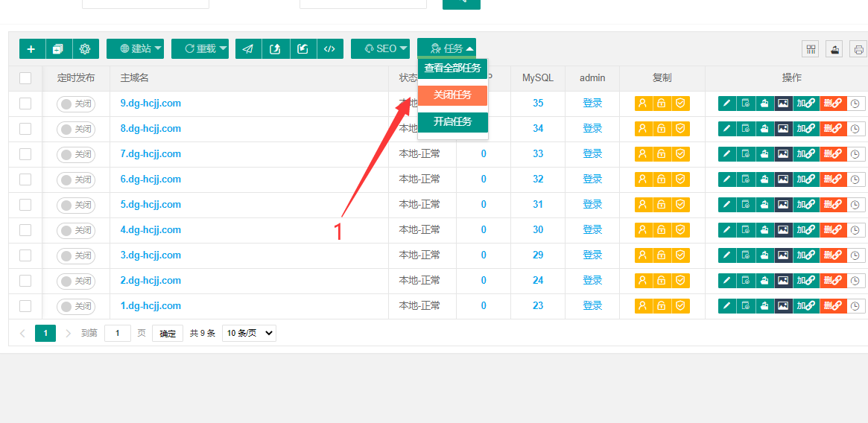Check the checkbox for 7.dg-hcjj.com row
This screenshot has height=423, width=868.
pyautogui.click(x=25, y=154)
